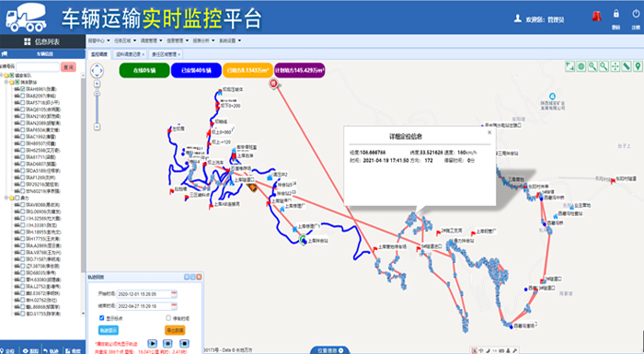Click the globe map tool icon

click(x=581, y=66)
